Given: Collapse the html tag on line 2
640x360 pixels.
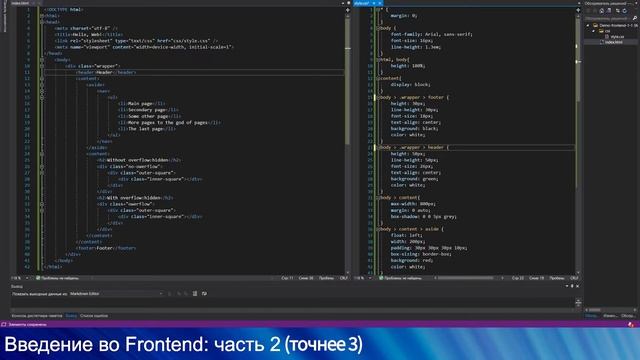Looking at the screenshot, I should click(x=42, y=16).
